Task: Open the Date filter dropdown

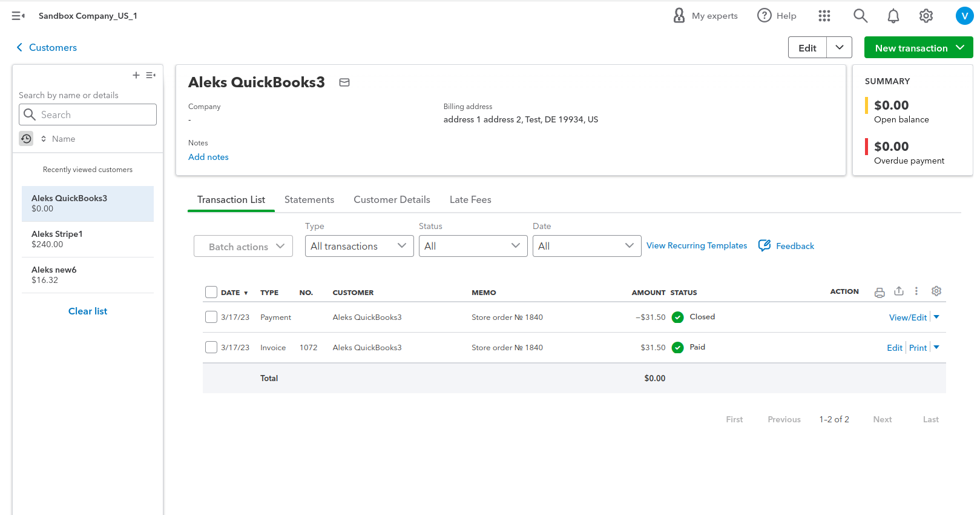Action: (587, 246)
